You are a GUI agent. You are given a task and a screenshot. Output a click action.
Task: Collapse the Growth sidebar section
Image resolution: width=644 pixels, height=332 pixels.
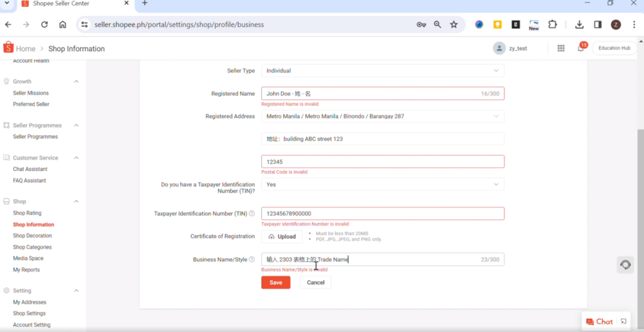(x=76, y=81)
